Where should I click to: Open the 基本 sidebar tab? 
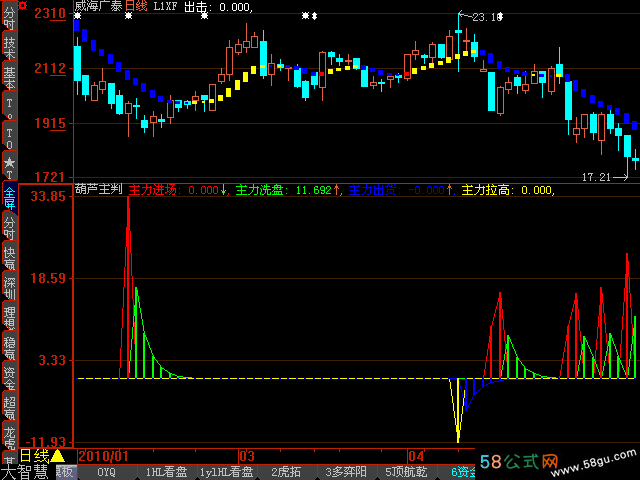9,78
